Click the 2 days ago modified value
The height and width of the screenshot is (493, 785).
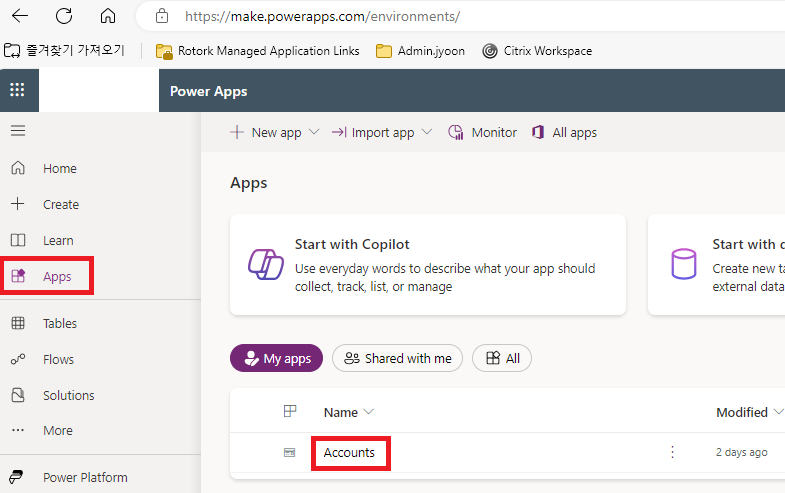[x=741, y=452]
